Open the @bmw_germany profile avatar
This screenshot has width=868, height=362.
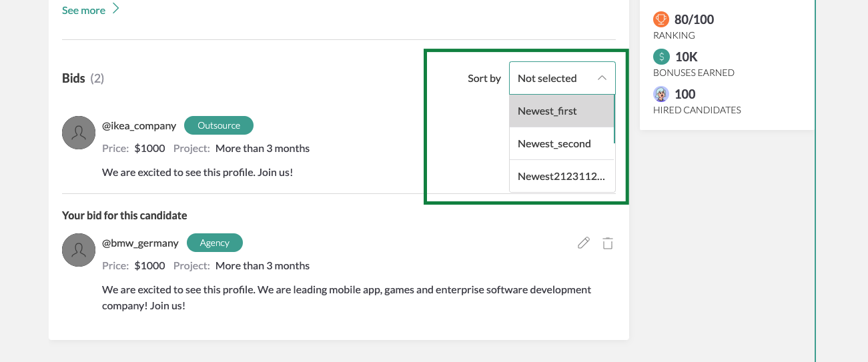pos(79,250)
